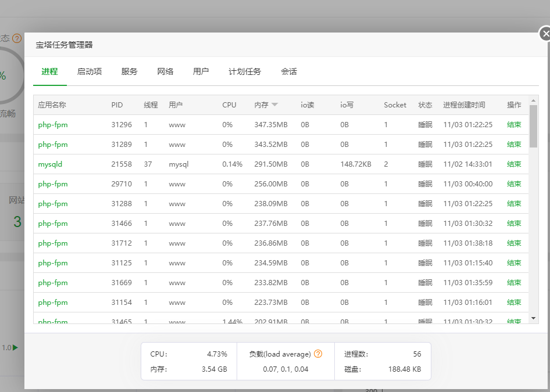
Task: End php-fpm process with PID 31125
Action: tap(514, 262)
